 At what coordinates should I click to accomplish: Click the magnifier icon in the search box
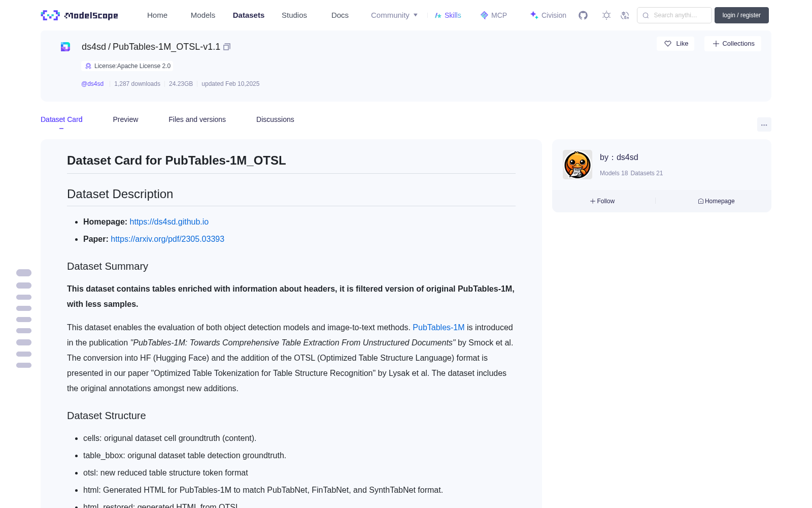click(x=646, y=15)
